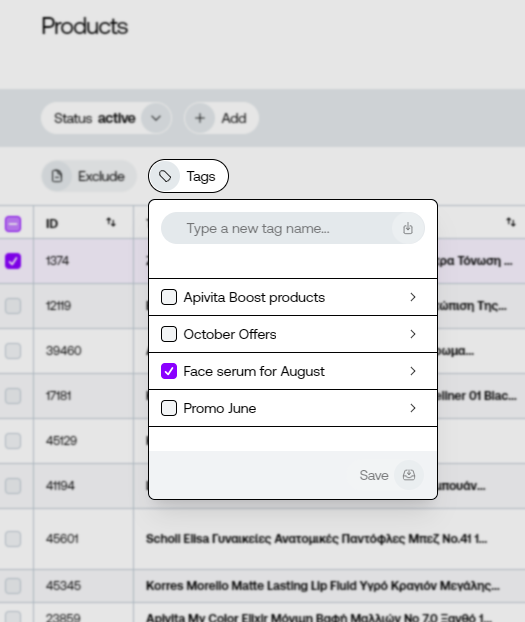Click the tag icon in Tags button
The width and height of the screenshot is (525, 622).
165,176
